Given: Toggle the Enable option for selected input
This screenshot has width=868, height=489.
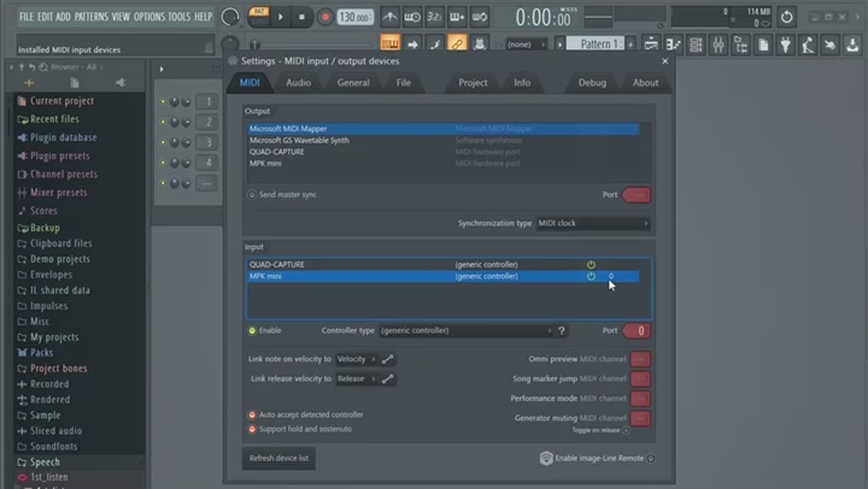Looking at the screenshot, I should click(252, 331).
